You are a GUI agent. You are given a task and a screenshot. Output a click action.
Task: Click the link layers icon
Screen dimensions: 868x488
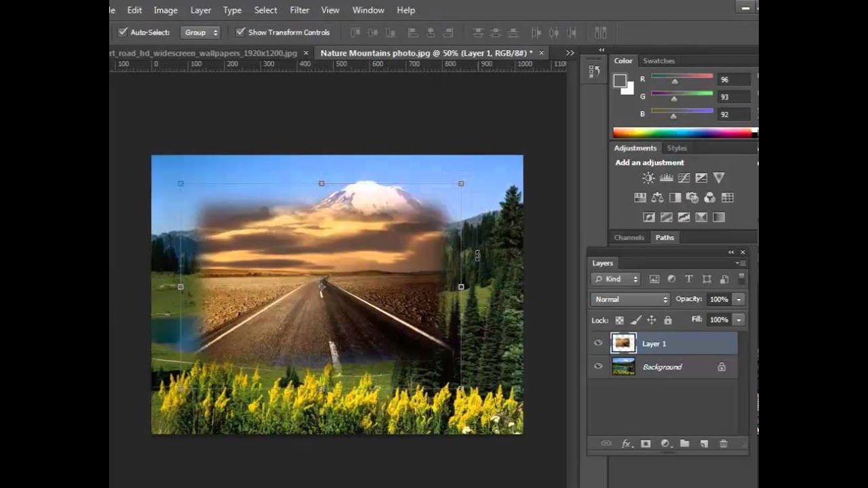606,443
